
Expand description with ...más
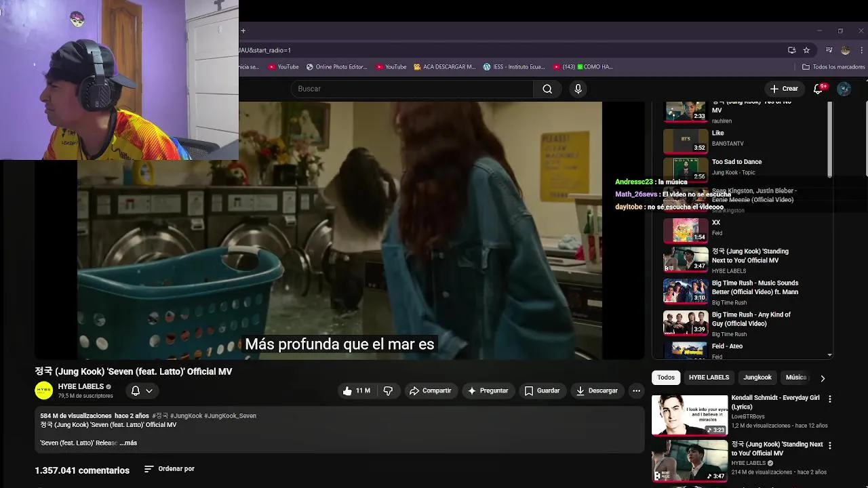click(128, 443)
